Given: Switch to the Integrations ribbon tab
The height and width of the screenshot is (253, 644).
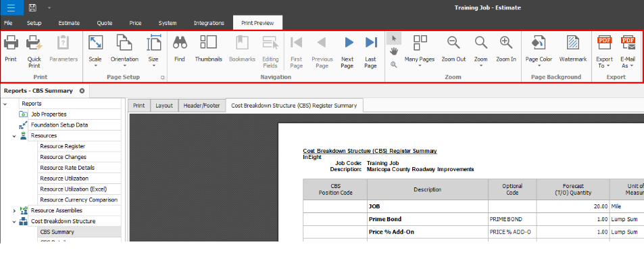Looking at the screenshot, I should [x=209, y=23].
